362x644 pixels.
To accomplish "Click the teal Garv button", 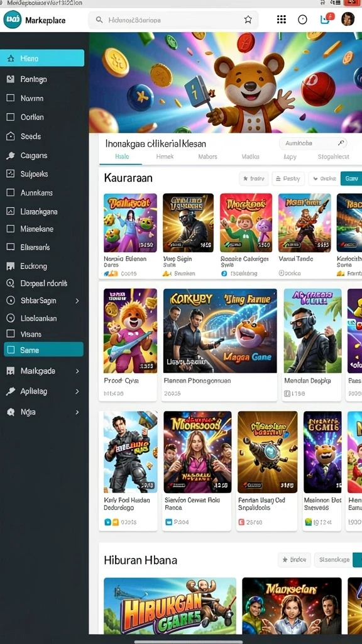I will [x=351, y=179].
